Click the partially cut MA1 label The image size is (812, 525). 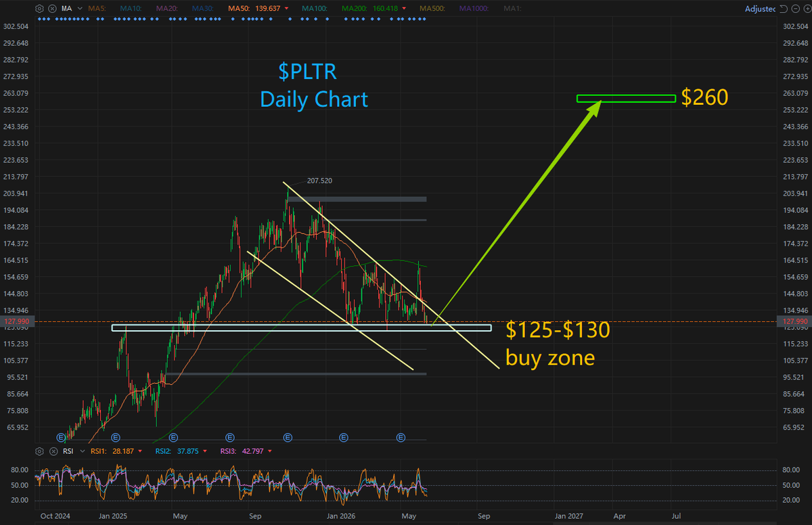tap(512, 9)
